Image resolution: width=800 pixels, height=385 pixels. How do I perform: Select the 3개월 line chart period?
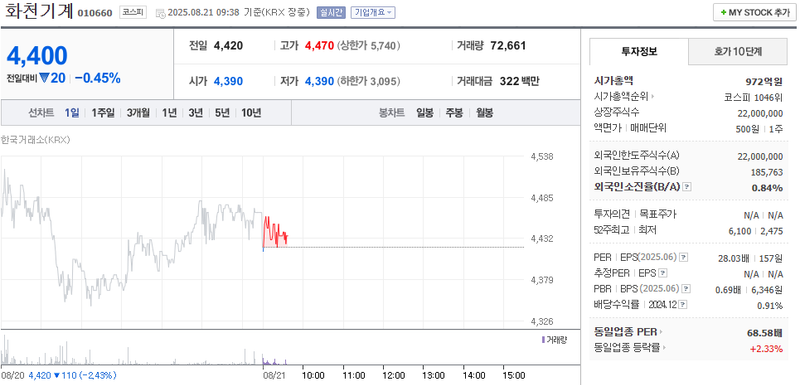tap(138, 113)
